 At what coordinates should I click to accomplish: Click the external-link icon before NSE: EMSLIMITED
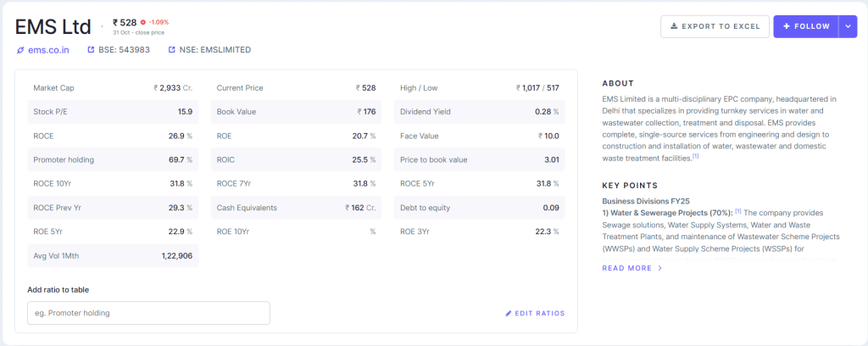[171, 50]
